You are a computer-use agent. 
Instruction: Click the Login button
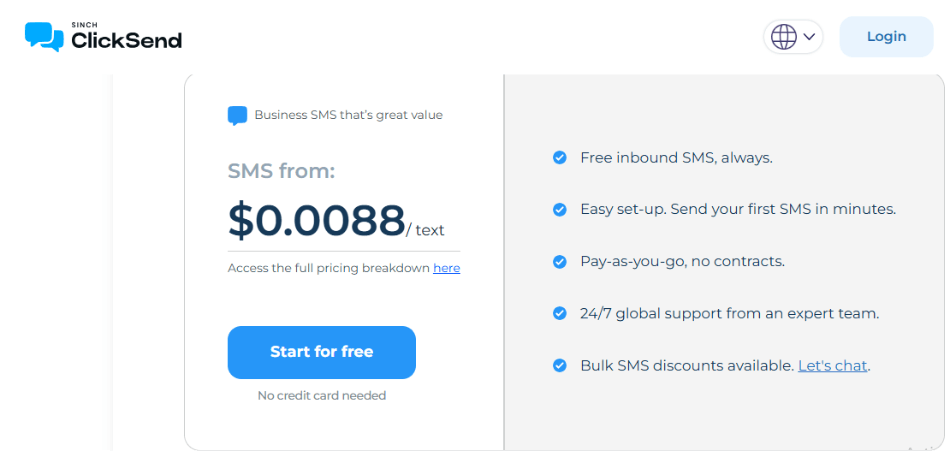coord(886,37)
